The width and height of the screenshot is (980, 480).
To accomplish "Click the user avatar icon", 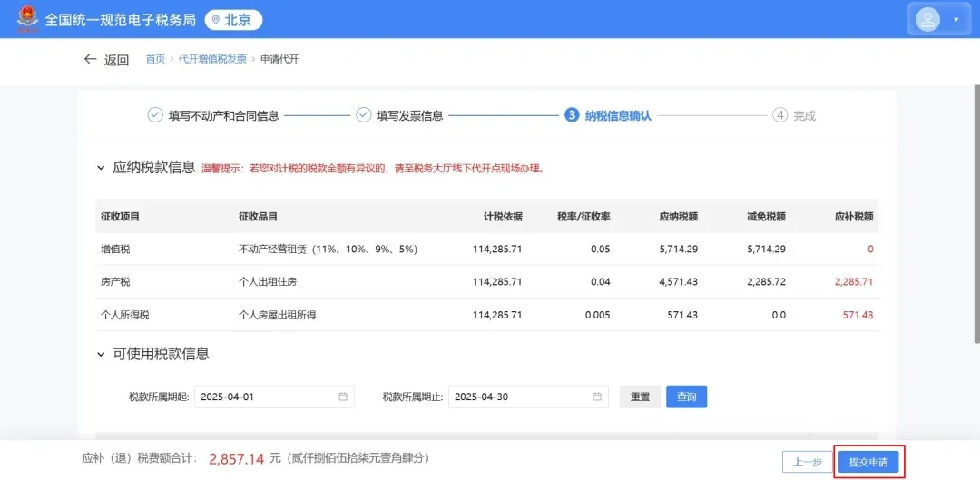I will tap(927, 19).
